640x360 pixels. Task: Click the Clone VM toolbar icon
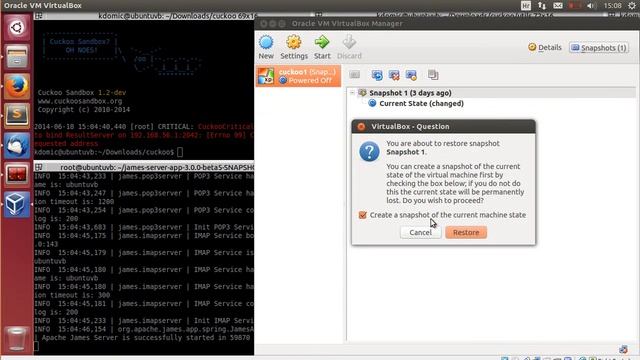433,75
